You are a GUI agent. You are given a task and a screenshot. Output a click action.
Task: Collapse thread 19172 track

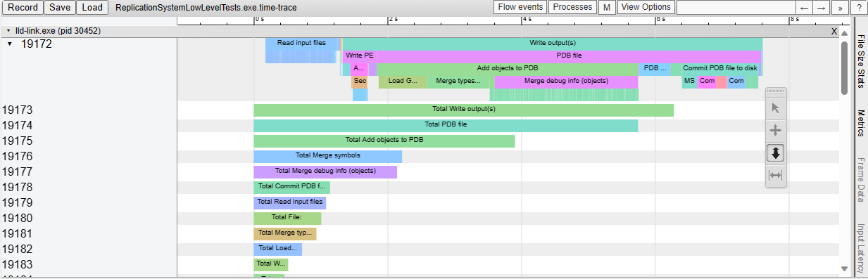coord(9,44)
